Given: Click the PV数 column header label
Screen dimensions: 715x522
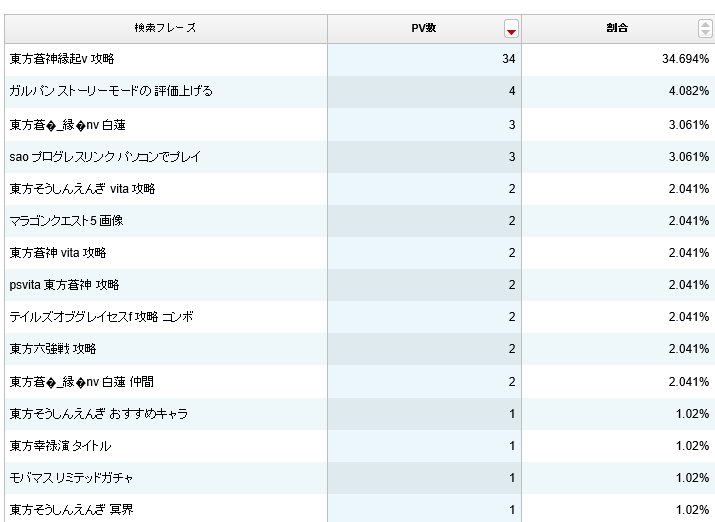Looking at the screenshot, I should (424, 28).
